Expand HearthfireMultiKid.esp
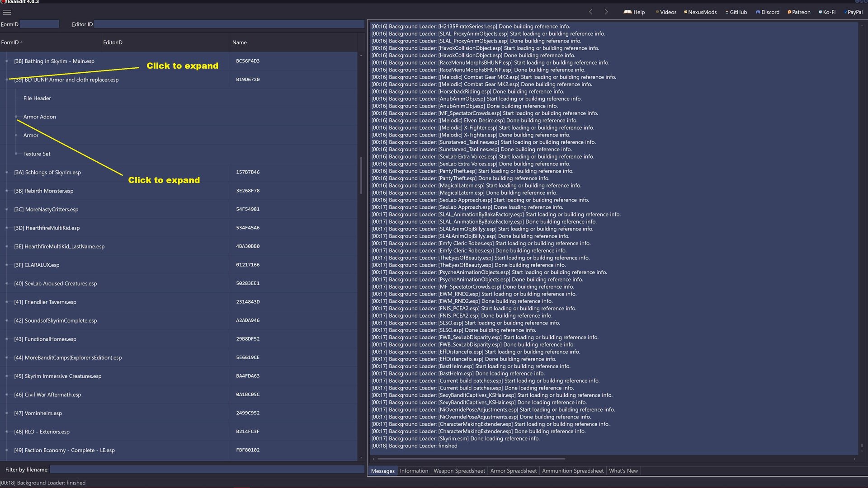This screenshot has width=868, height=488. [7, 228]
